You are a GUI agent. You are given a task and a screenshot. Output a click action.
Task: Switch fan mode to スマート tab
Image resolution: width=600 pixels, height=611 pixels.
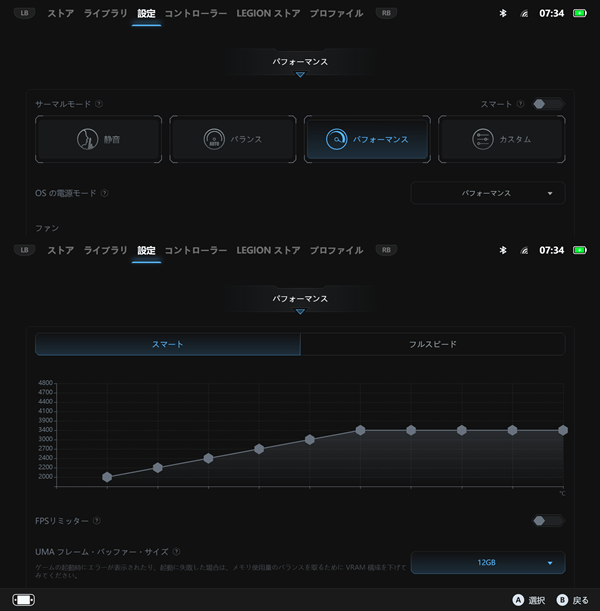(168, 344)
